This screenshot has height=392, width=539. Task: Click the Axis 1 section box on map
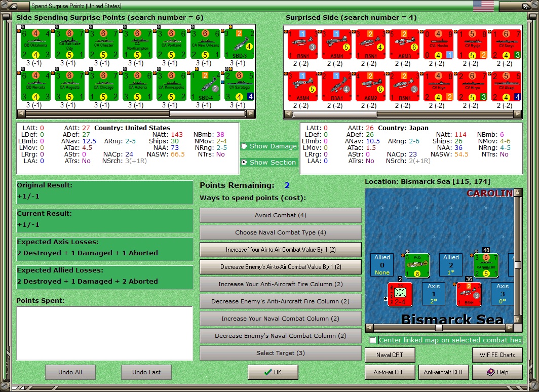click(434, 294)
